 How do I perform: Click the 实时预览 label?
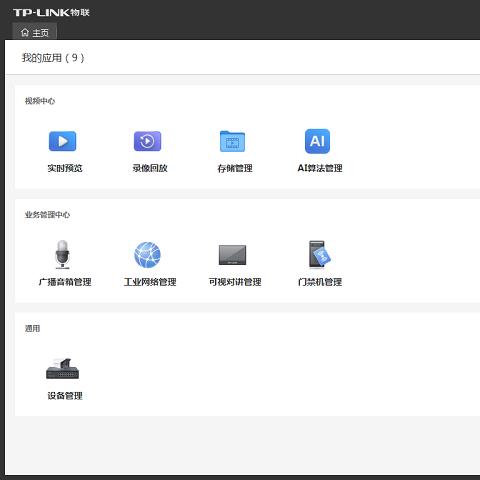pos(65,168)
